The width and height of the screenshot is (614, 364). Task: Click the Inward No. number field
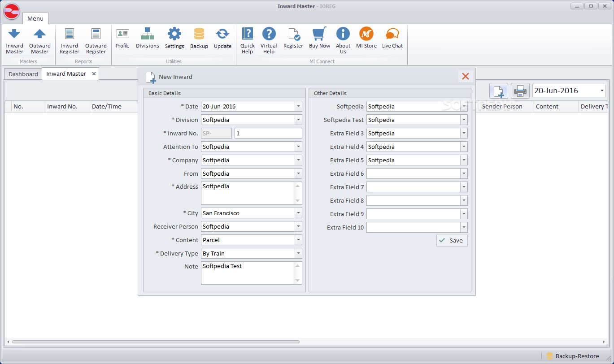[268, 134]
